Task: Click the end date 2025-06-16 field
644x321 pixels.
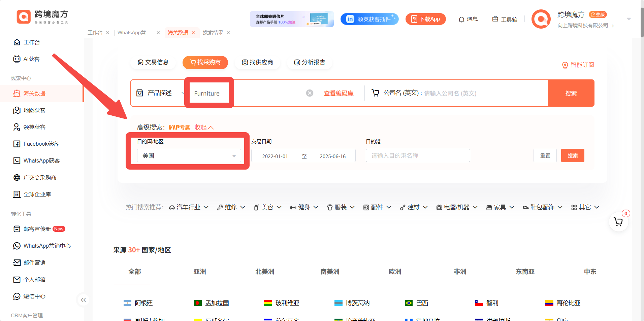Action: click(332, 156)
